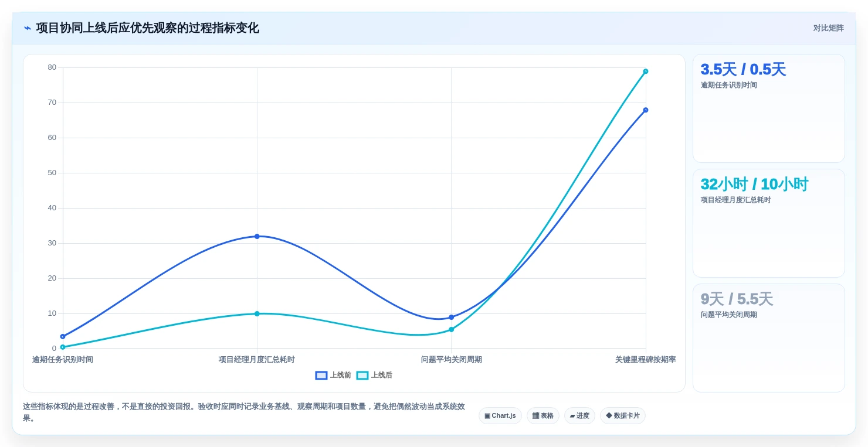Click the card caption 项目经理月度汇总耗时
This screenshot has height=447, width=868.
pyautogui.click(x=736, y=200)
